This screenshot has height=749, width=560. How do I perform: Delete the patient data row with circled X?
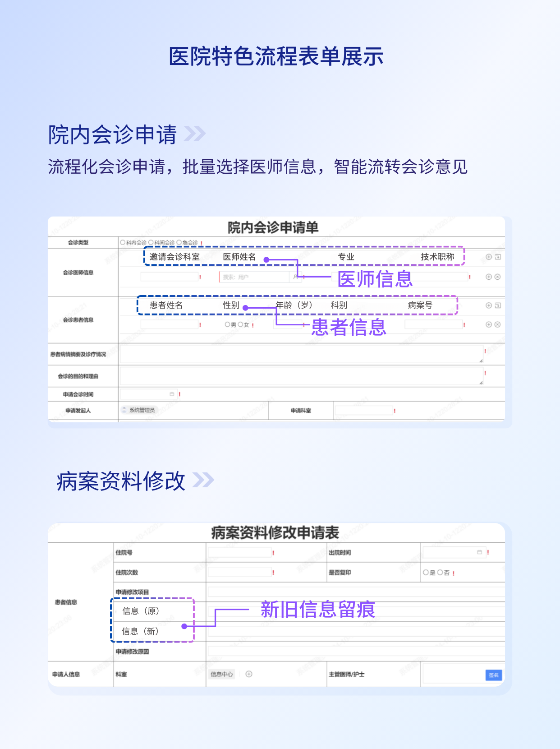coord(497,324)
